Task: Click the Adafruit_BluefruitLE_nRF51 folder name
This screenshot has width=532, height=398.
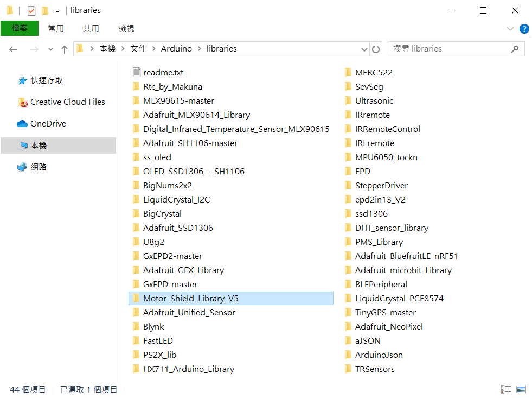Action: (407, 256)
